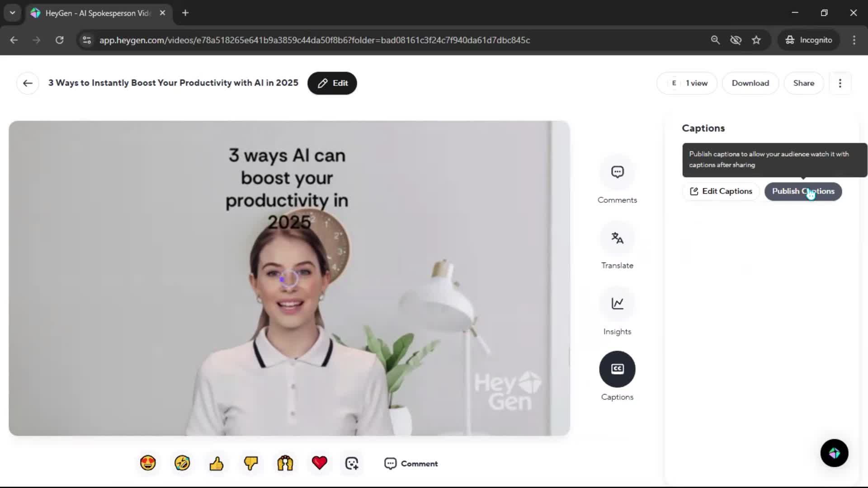Click the video preview to play
This screenshot has height=488, width=868.
point(289,278)
